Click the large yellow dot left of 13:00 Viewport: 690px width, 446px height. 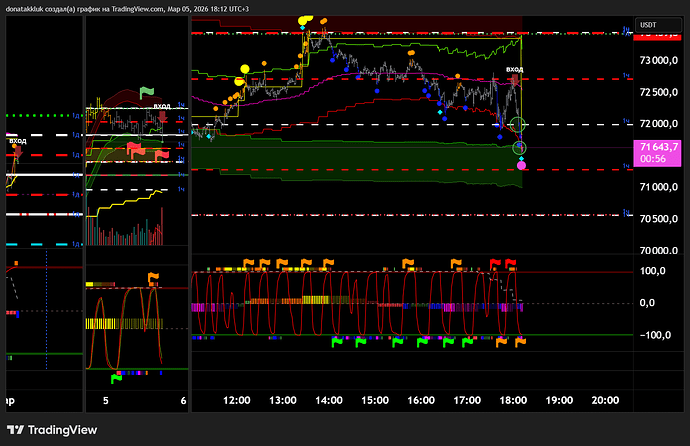[245, 69]
